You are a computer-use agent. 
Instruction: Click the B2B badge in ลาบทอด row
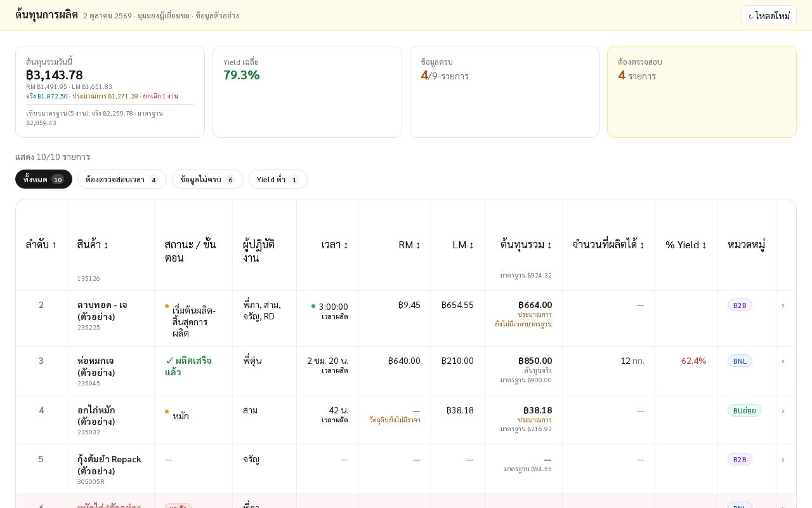(x=740, y=305)
